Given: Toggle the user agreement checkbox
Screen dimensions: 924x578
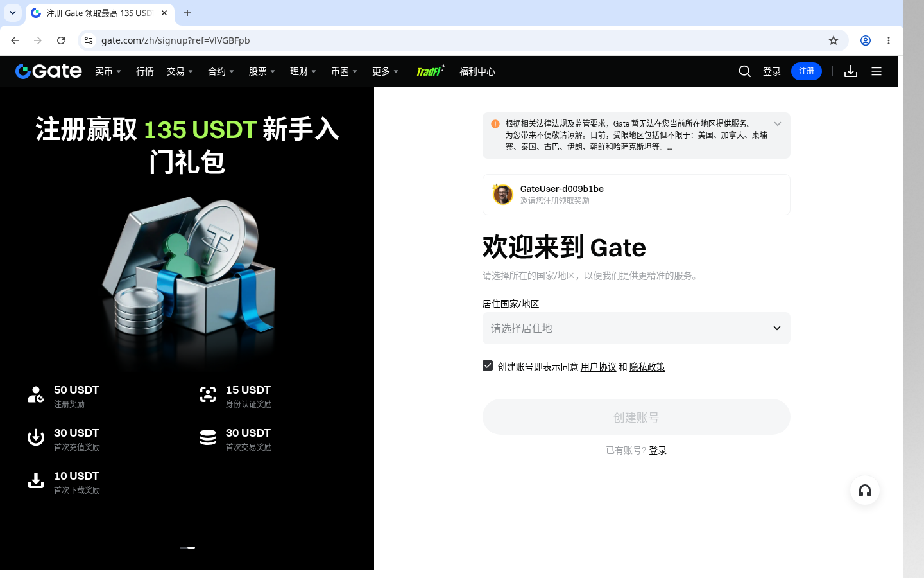Looking at the screenshot, I should click(488, 365).
